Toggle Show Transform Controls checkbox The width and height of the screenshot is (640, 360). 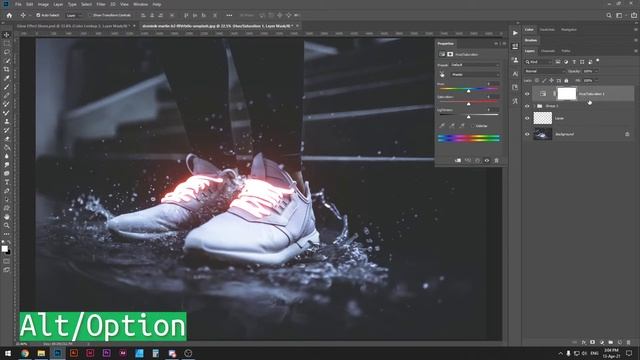point(91,15)
